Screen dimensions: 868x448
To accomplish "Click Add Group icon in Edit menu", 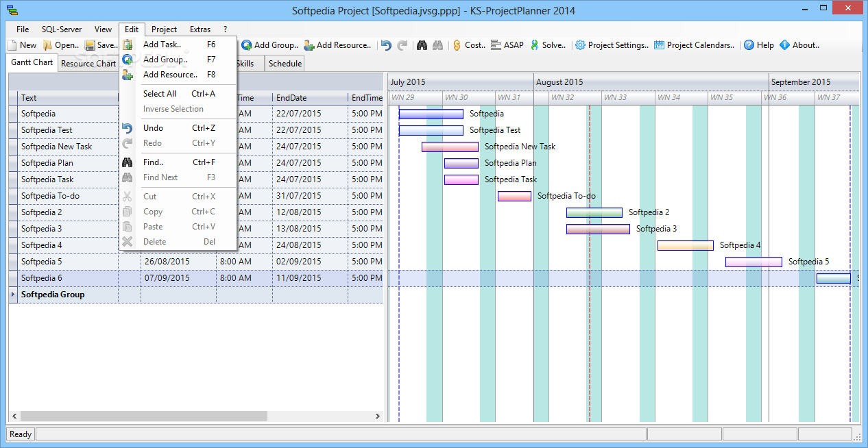I will coord(128,60).
